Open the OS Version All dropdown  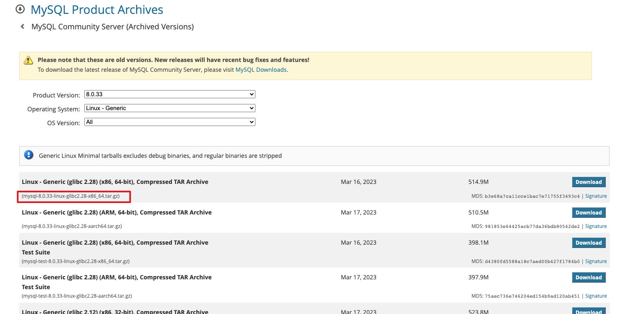(x=170, y=122)
